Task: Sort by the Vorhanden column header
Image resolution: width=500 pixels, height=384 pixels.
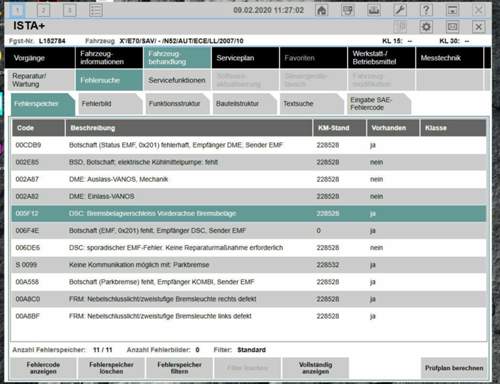Action: coord(393,128)
